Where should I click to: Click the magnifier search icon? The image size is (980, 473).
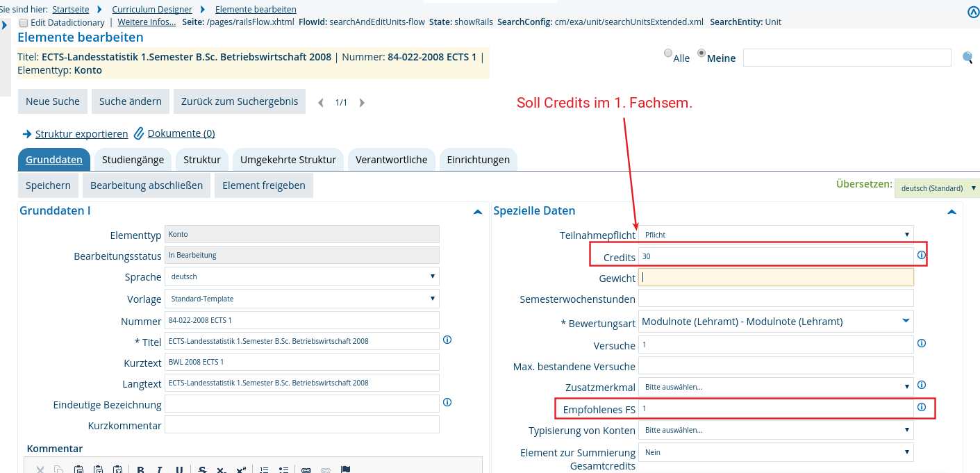(967, 58)
